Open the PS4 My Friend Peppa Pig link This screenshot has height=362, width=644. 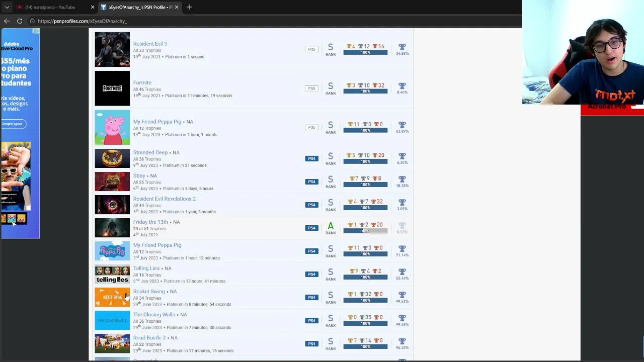pyautogui.click(x=157, y=245)
